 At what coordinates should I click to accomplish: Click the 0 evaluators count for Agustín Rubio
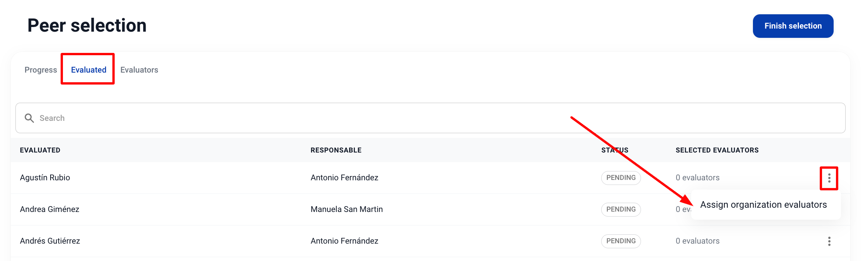tap(697, 178)
